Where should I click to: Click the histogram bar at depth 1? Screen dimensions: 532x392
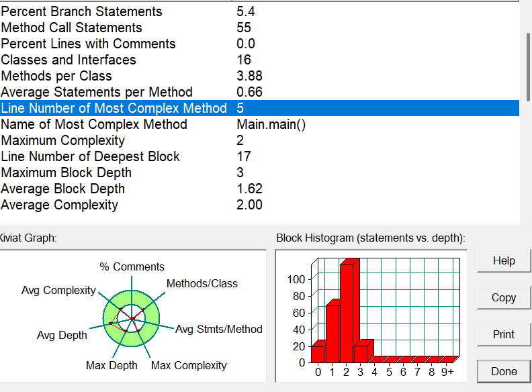pos(333,332)
